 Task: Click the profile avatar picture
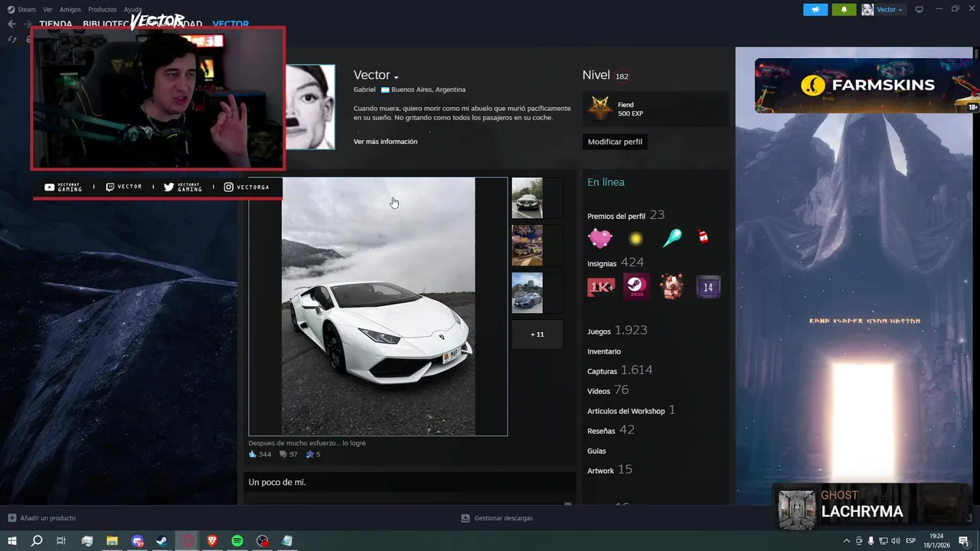[x=310, y=107]
